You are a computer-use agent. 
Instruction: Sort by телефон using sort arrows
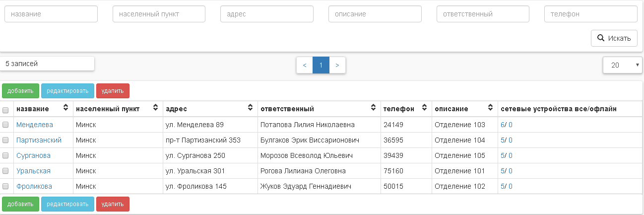(x=424, y=108)
